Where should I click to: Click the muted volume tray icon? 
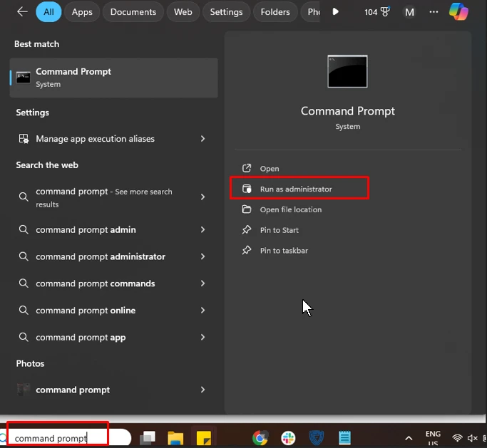pyautogui.click(x=472, y=438)
